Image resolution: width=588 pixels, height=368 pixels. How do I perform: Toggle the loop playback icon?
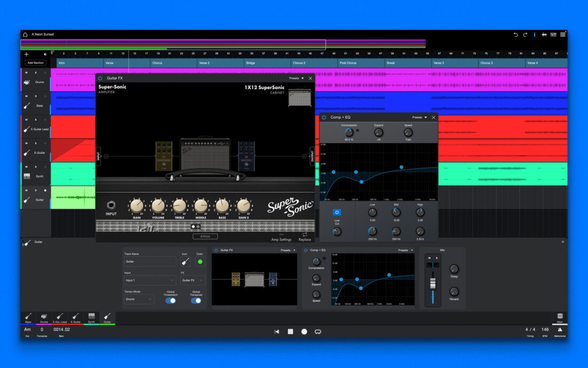click(318, 332)
